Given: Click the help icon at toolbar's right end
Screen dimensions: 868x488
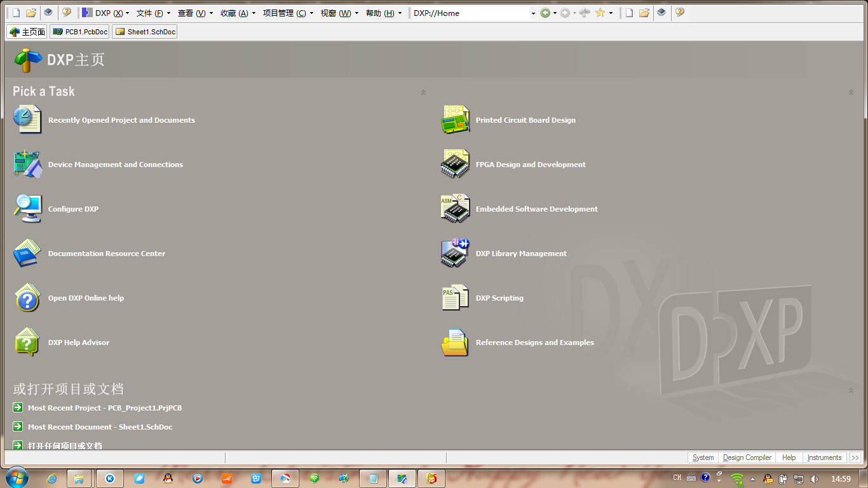Looking at the screenshot, I should tap(679, 13).
